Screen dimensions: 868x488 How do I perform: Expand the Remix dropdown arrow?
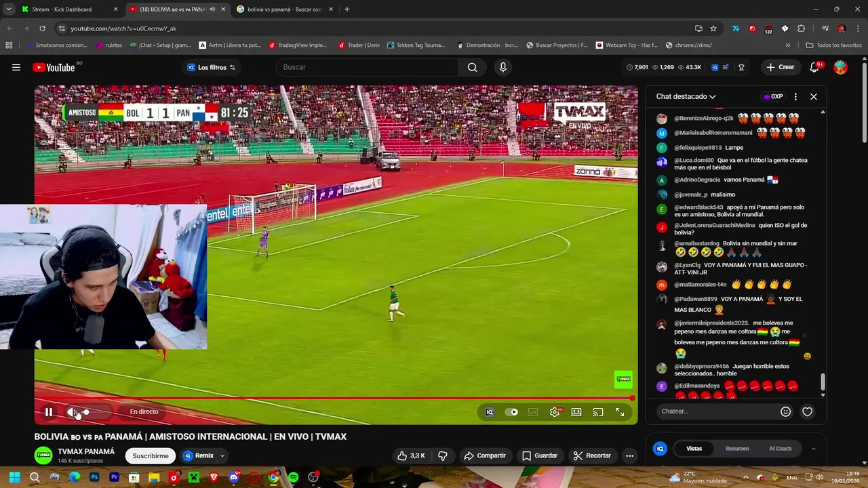(x=222, y=456)
